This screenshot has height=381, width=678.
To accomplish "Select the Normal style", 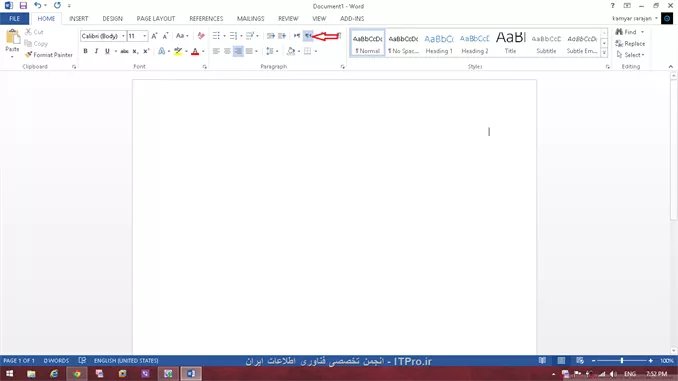I will tap(367, 43).
